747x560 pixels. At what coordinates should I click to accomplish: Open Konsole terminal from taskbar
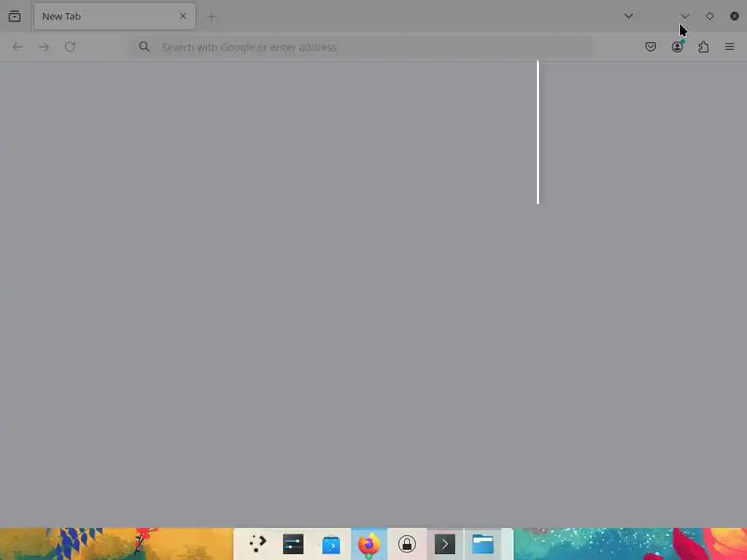pos(445,544)
